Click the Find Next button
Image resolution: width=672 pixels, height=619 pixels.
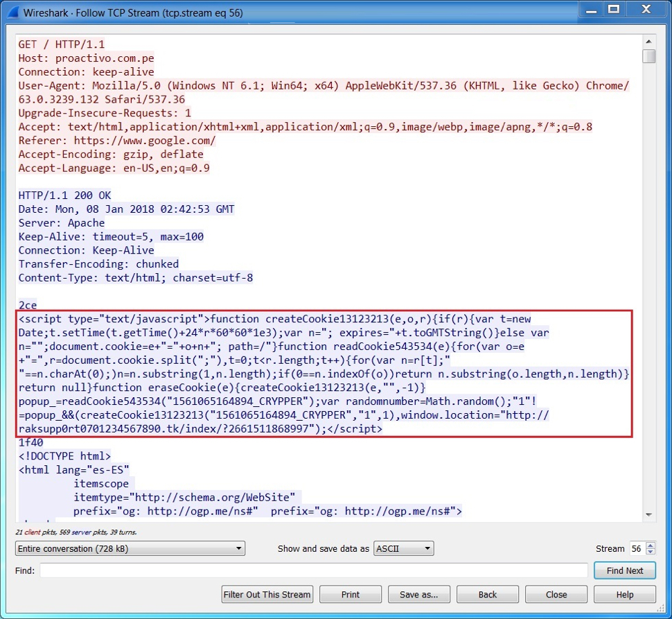point(625,570)
